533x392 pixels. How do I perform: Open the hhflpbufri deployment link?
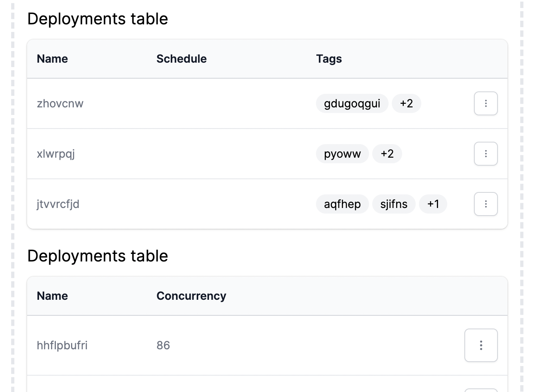pos(62,345)
